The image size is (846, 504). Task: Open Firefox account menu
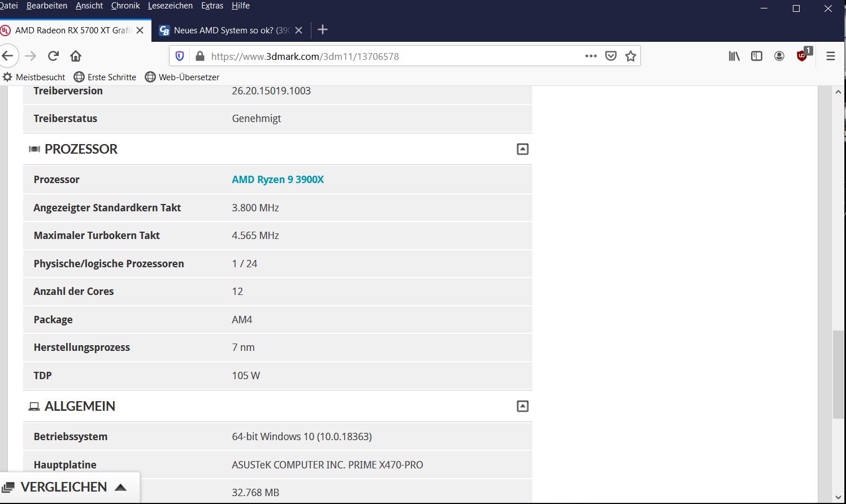(x=779, y=56)
